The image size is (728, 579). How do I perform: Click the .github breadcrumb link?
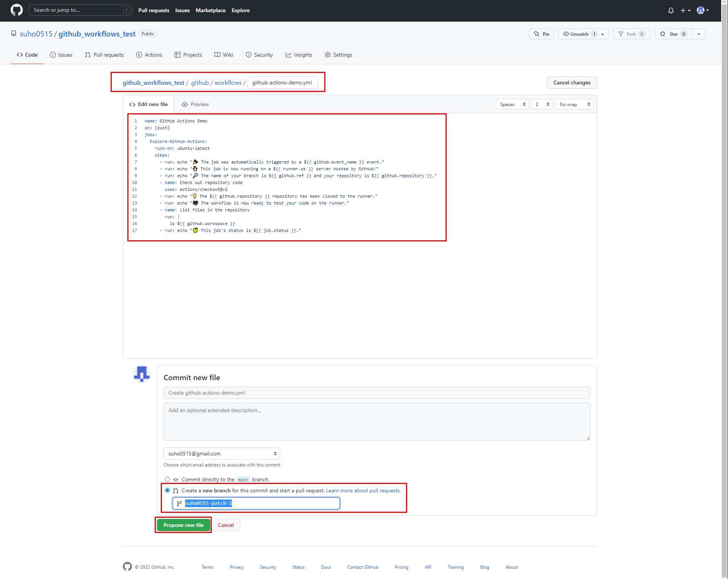click(x=200, y=82)
